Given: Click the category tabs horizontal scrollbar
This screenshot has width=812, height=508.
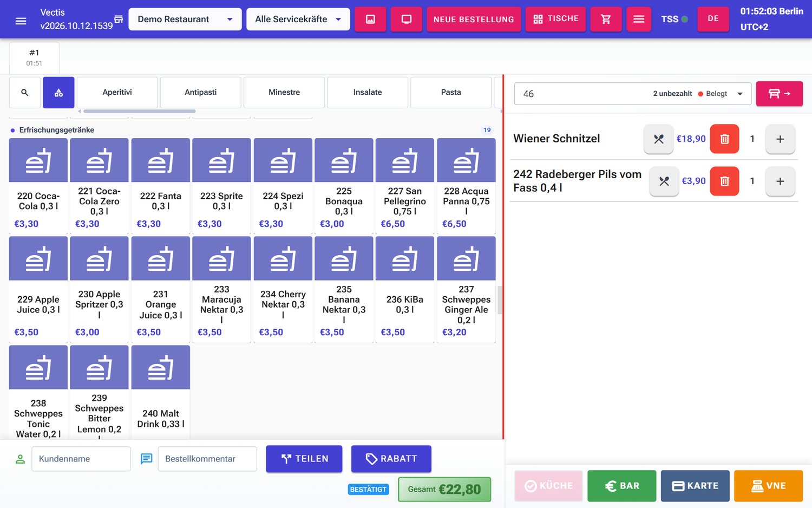Looking at the screenshot, I should tap(139, 112).
